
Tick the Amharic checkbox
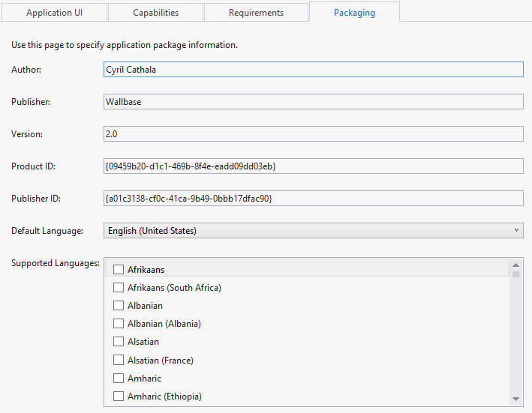pyautogui.click(x=119, y=379)
